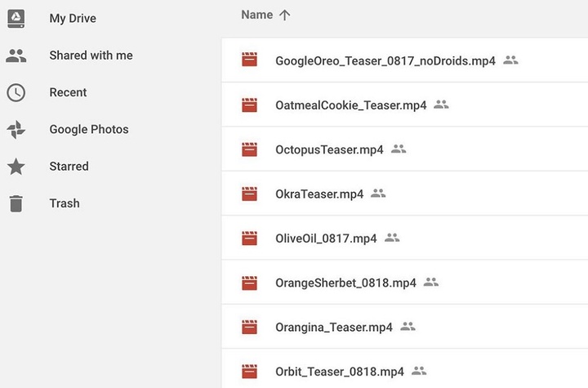This screenshot has width=588, height=388.
Task: Click shared-people icon next to OkraTeaser.mp4
Action: (378, 194)
